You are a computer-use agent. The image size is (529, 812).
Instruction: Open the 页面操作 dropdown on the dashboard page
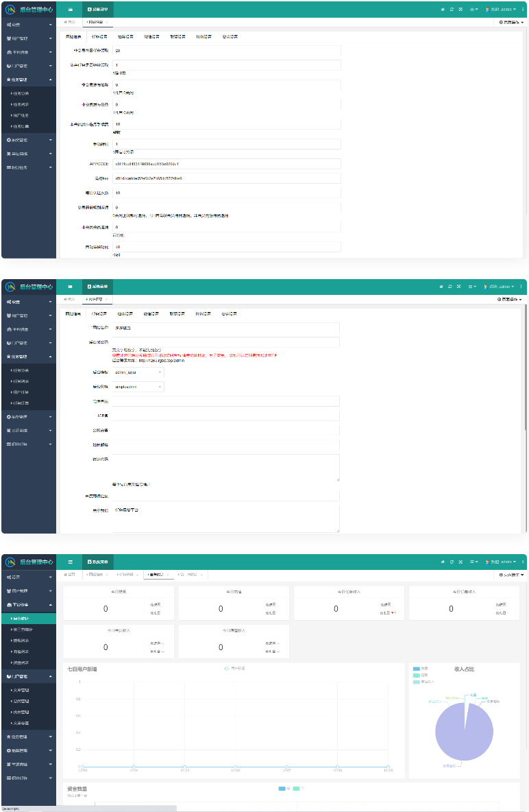(x=511, y=574)
